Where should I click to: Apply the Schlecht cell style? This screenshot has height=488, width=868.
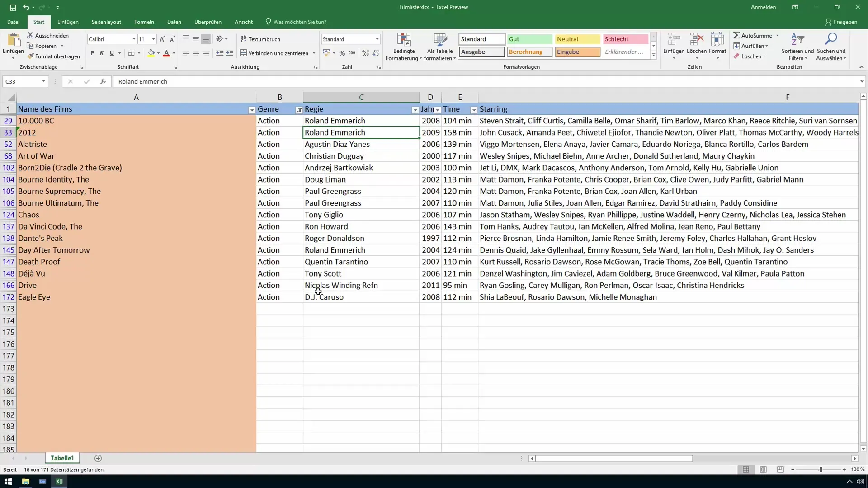click(625, 39)
